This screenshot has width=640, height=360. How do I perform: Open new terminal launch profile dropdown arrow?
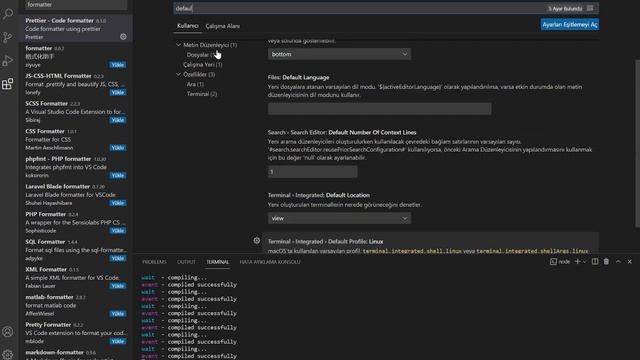[584, 262]
